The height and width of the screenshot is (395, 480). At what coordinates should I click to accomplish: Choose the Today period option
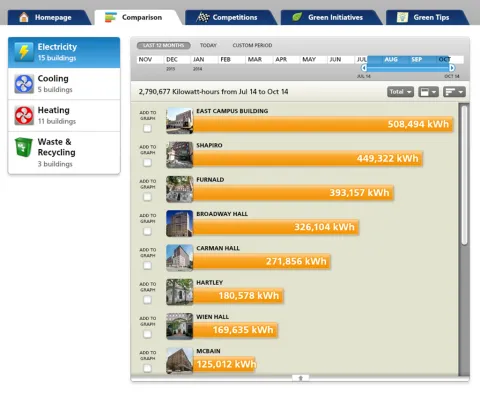click(208, 45)
